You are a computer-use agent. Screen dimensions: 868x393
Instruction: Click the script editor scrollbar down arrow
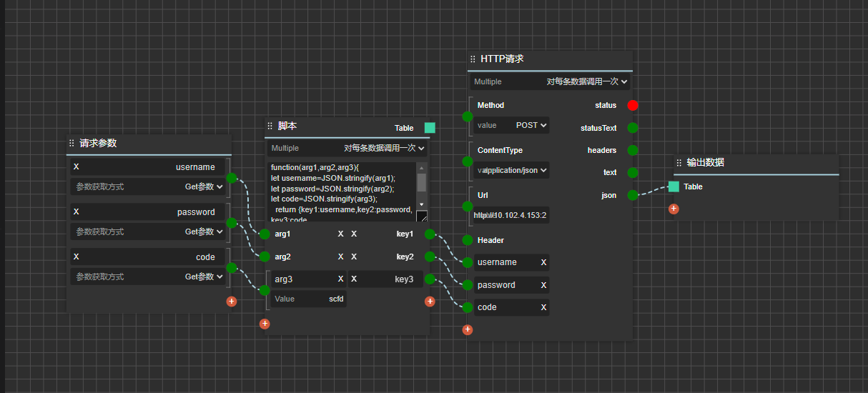pos(421,204)
